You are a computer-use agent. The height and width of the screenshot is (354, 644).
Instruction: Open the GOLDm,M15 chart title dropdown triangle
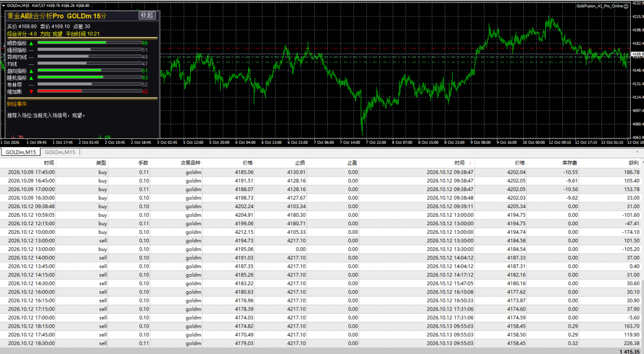click(3, 6)
